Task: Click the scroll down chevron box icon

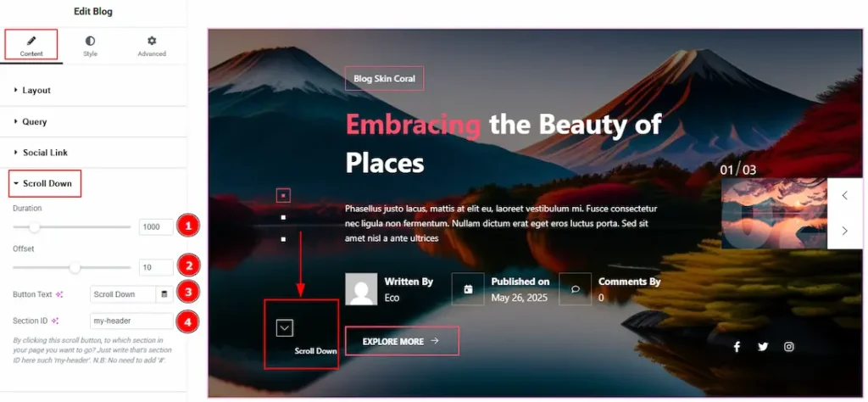Action: pyautogui.click(x=285, y=328)
